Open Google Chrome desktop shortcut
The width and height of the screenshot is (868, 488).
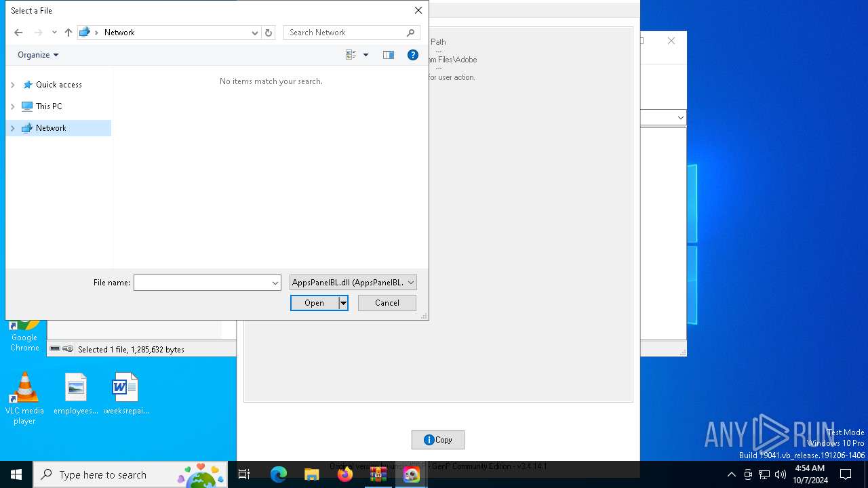tap(24, 336)
